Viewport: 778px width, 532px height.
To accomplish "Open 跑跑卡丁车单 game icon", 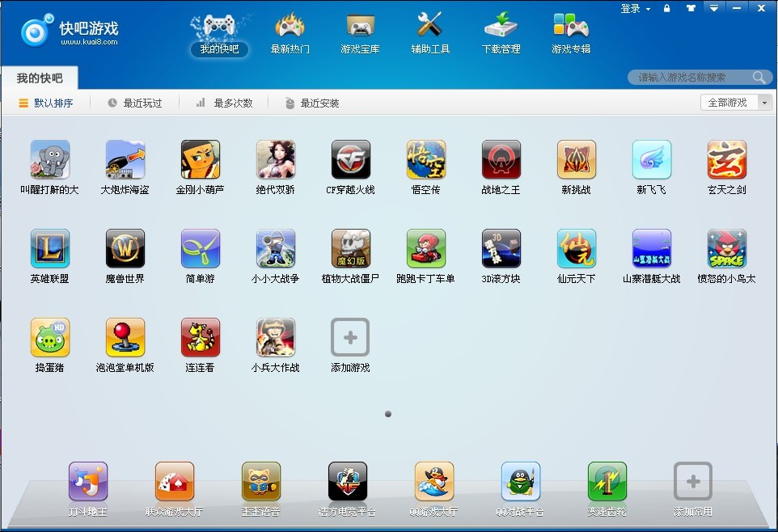I will pos(425,248).
